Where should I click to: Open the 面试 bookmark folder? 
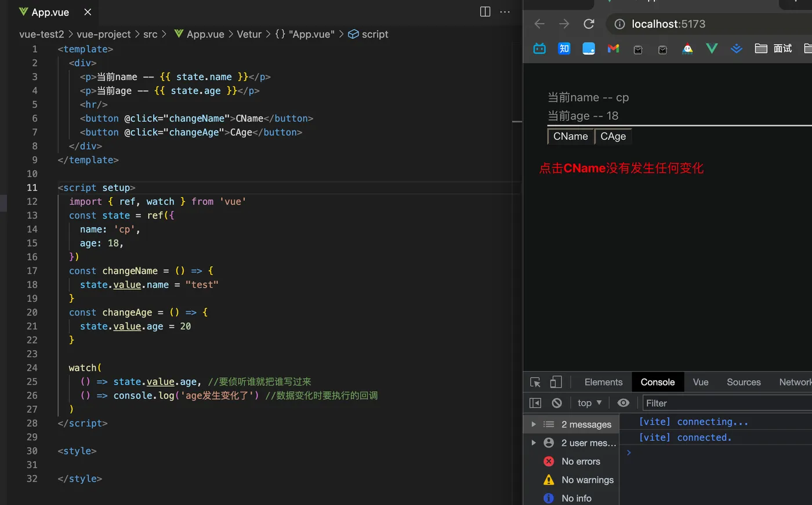(773, 49)
